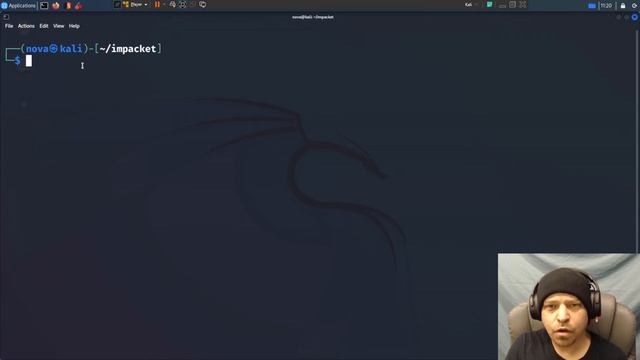The image size is (640, 360).
Task: Click the orange pause recording button
Action: point(157,4)
